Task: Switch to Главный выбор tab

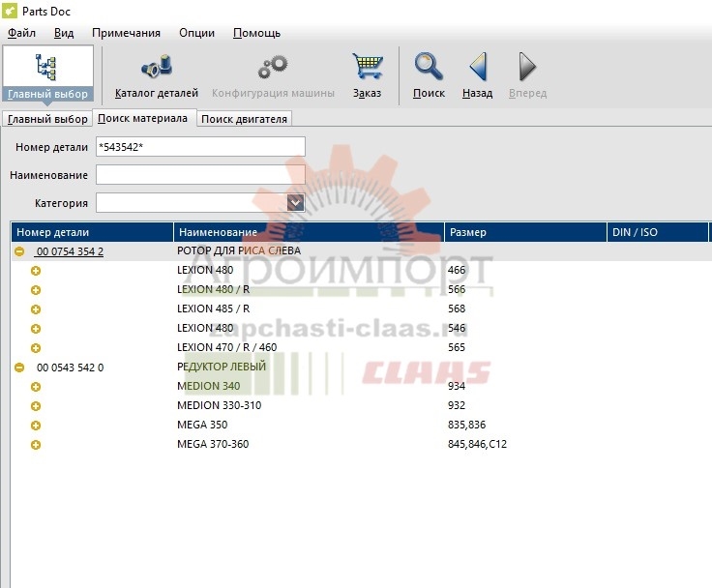Action: pos(47,119)
